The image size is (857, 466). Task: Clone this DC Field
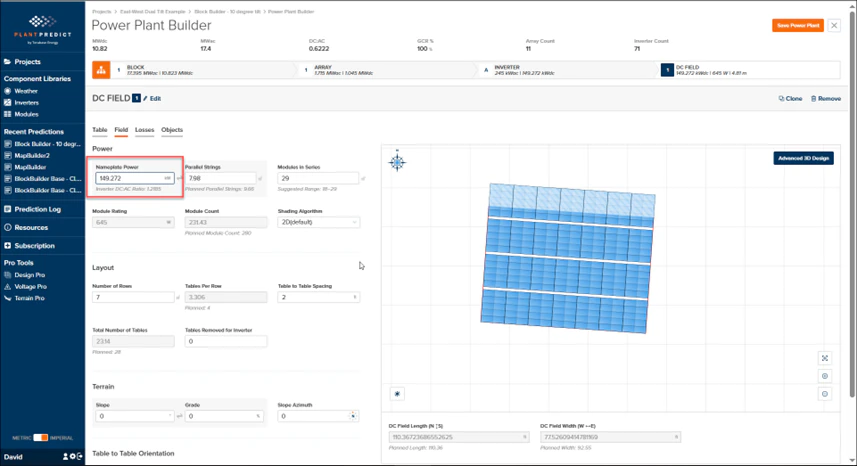pyautogui.click(x=790, y=99)
